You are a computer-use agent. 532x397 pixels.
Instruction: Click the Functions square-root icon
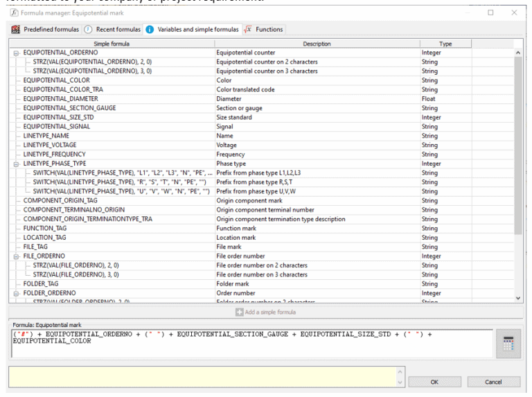point(248,30)
